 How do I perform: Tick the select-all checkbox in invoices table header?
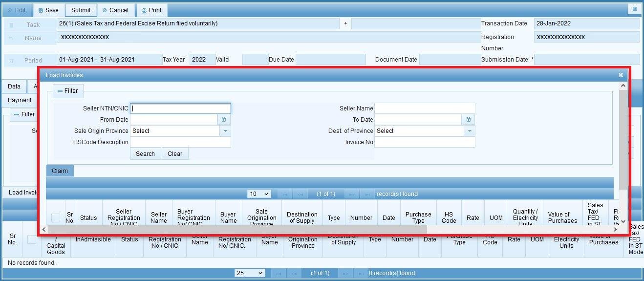(56, 217)
